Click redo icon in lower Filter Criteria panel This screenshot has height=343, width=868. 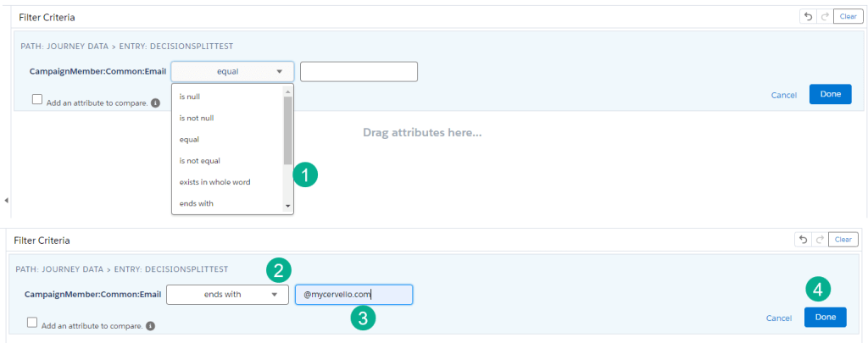[817, 240]
